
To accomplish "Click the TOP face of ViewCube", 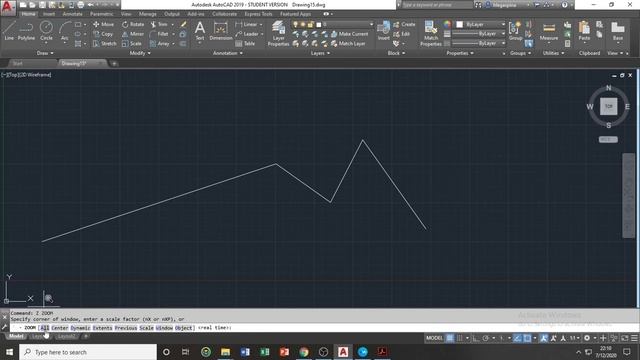I will click(x=609, y=107).
